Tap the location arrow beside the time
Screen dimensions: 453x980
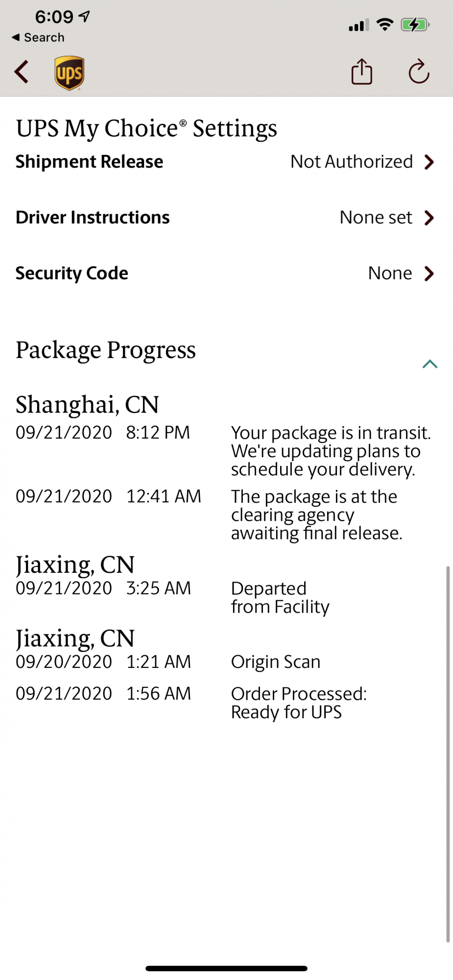coord(84,17)
